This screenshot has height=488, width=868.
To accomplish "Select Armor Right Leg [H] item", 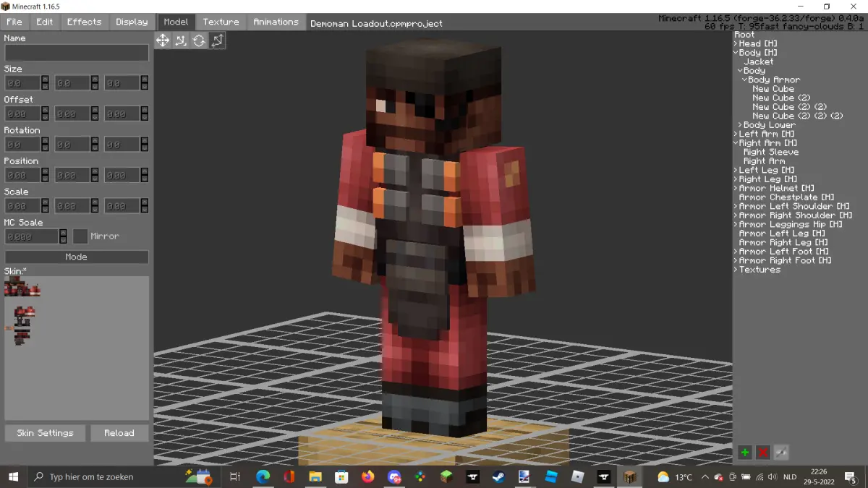I will pos(784,242).
